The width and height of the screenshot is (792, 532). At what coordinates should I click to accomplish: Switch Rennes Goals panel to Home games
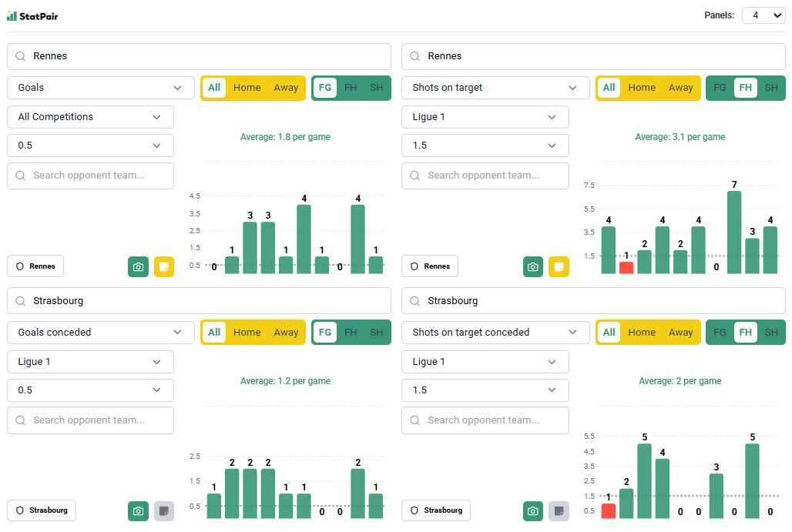(x=247, y=88)
